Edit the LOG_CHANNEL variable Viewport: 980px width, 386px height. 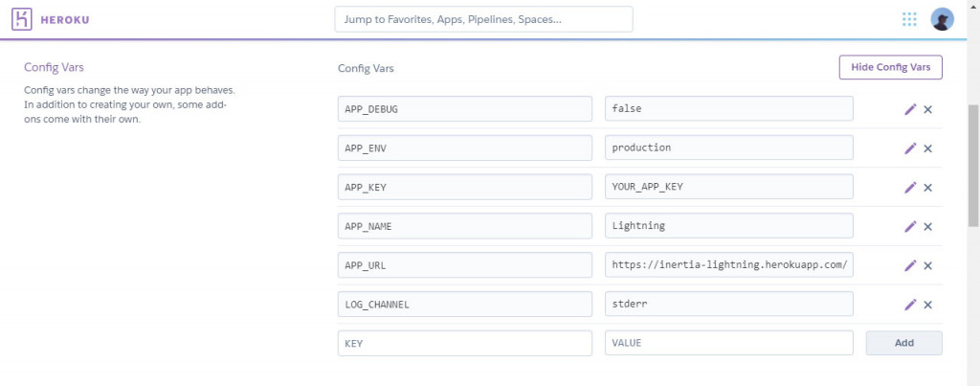click(x=910, y=305)
